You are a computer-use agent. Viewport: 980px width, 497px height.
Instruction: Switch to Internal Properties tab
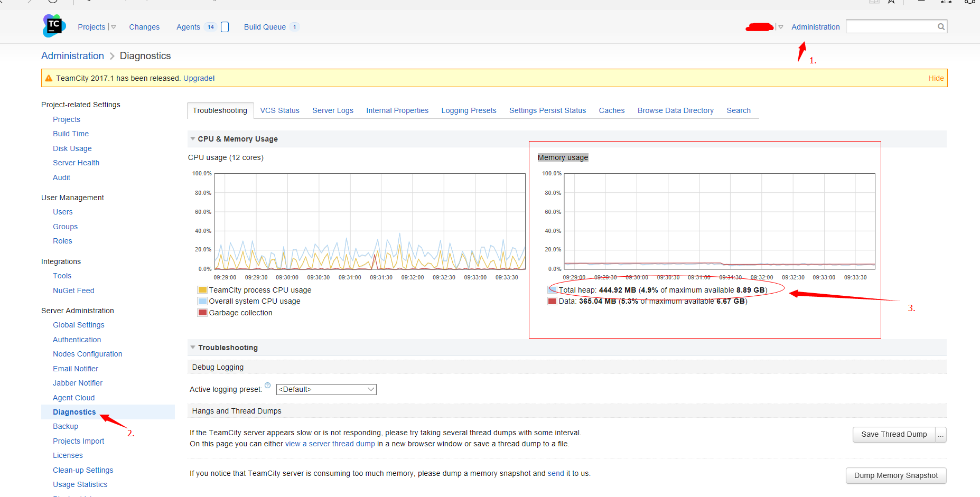[397, 110]
